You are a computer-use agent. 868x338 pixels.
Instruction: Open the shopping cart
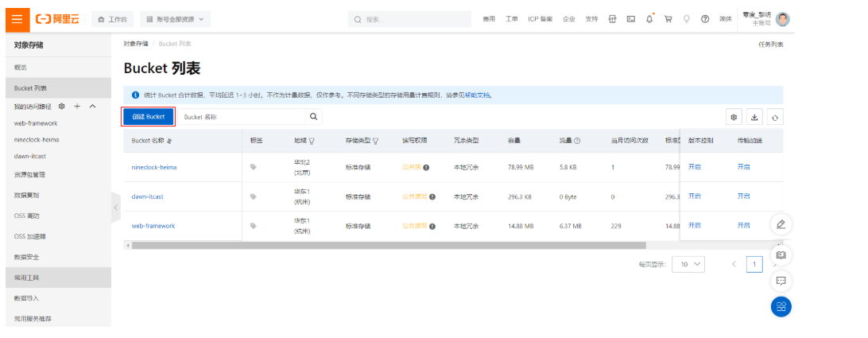tap(668, 19)
